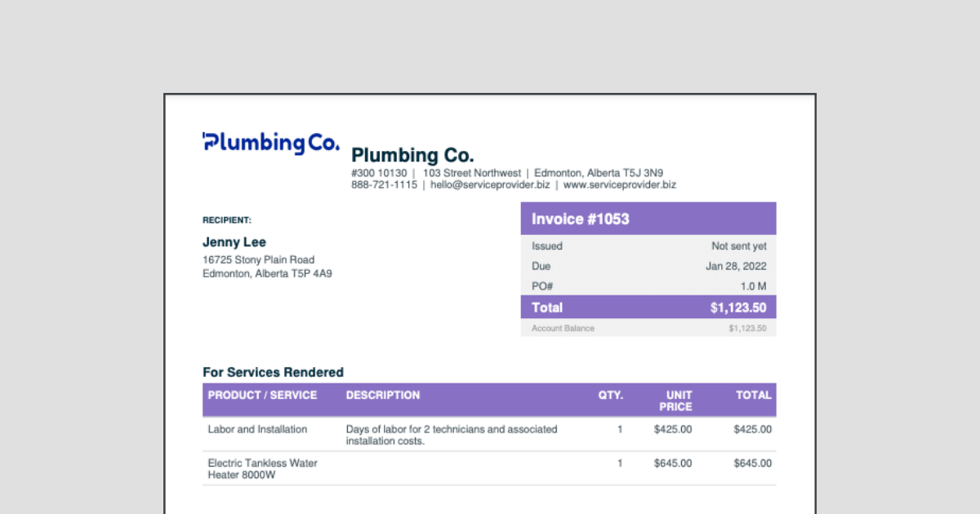Viewport: 980px width, 514px height.
Task: Click UNIT PRICE column header
Action: pos(676,401)
